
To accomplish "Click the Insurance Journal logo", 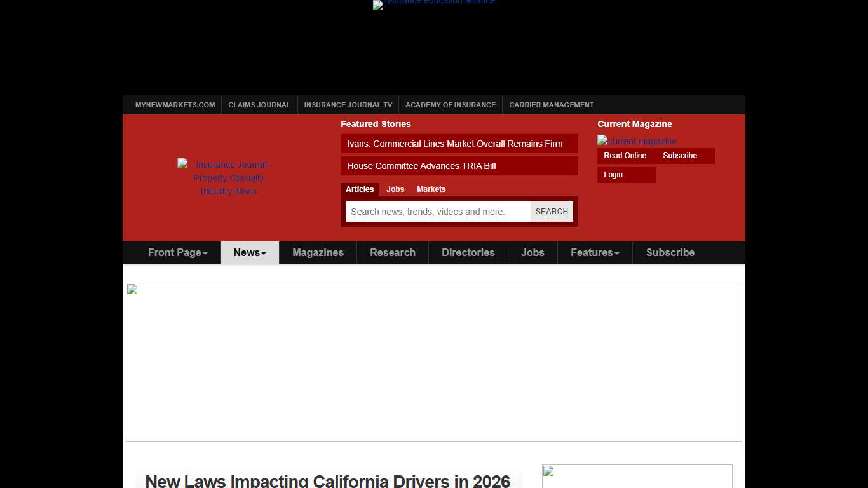I will 228,178.
